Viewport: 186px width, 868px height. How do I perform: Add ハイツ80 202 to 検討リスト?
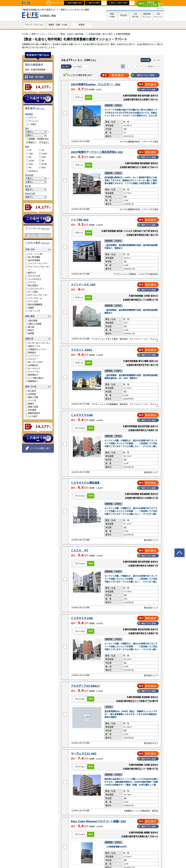(x=148, y=225)
